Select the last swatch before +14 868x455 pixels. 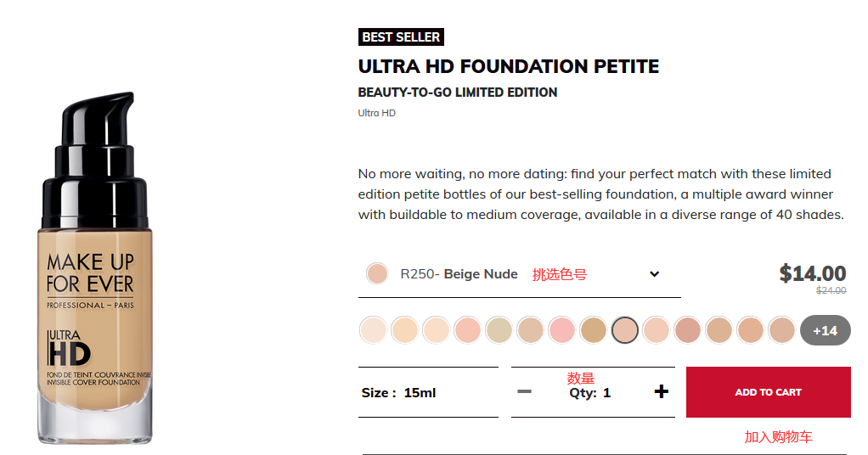pos(782,330)
